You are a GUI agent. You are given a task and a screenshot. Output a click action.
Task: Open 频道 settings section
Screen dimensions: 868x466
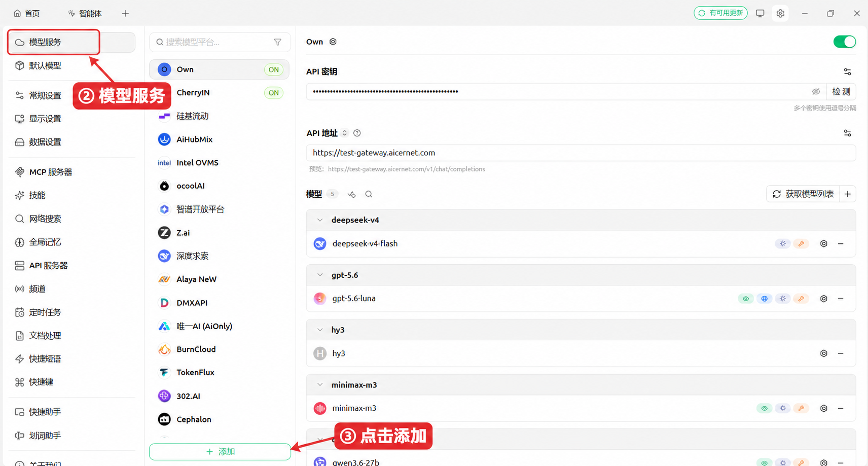[71, 289]
